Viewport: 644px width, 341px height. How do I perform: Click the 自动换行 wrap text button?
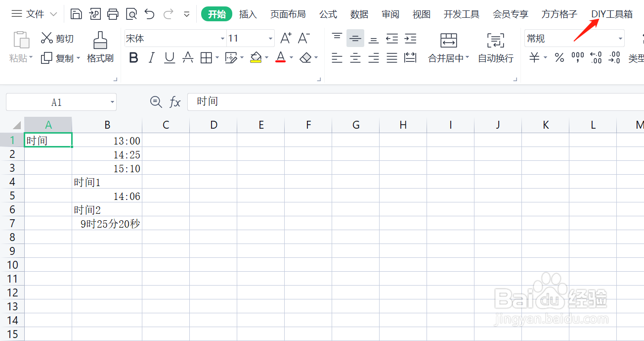(x=495, y=57)
